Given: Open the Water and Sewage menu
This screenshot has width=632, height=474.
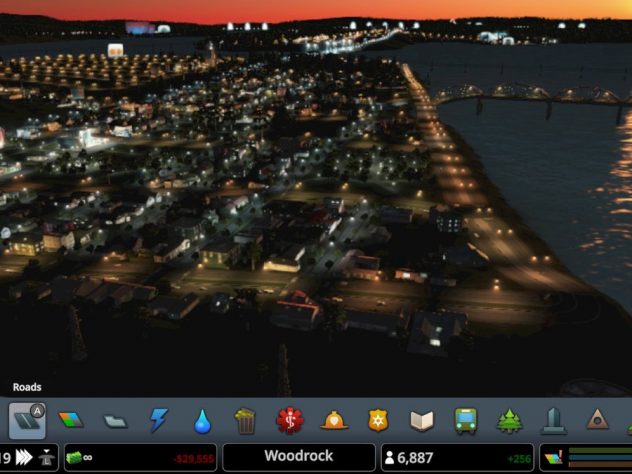Looking at the screenshot, I should 202,422.
